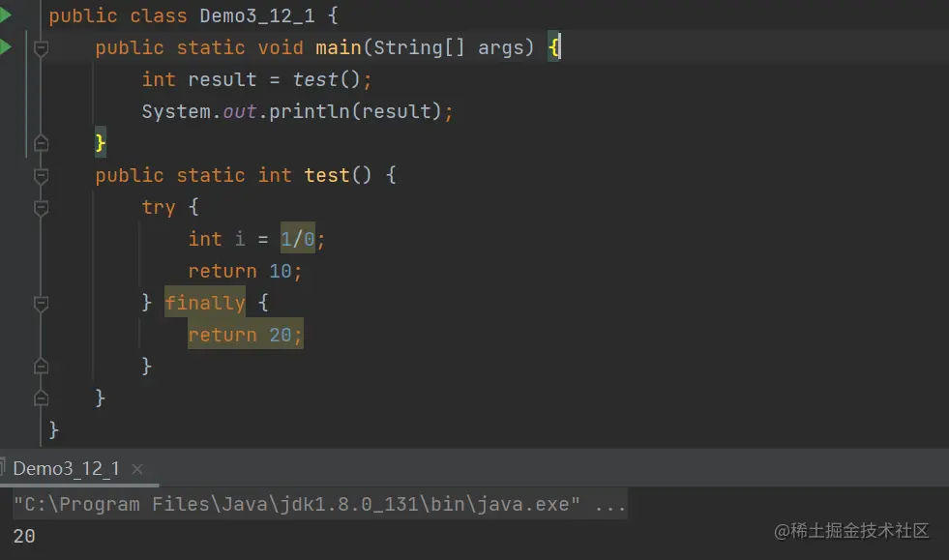The height and width of the screenshot is (560, 949).
Task: Collapse the finally block fold marker
Action: 42,304
